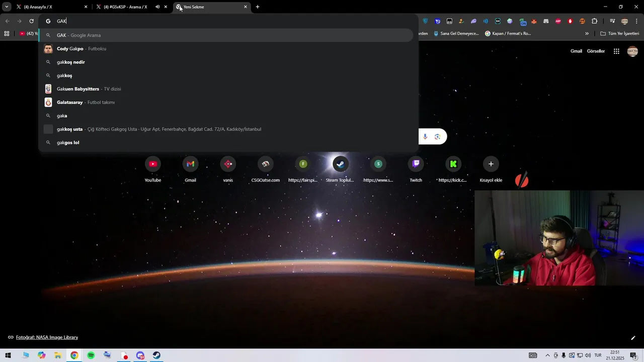Select the gakkoş usta Çiğ Köfteci suggestion
The image size is (644, 362).
click(x=226, y=129)
